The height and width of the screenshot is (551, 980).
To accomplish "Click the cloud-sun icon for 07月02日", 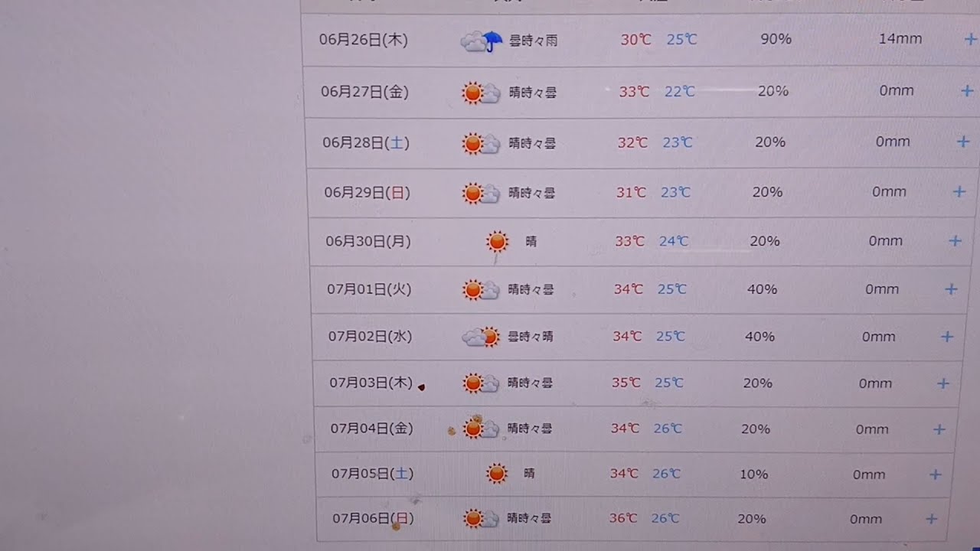I will (x=481, y=337).
